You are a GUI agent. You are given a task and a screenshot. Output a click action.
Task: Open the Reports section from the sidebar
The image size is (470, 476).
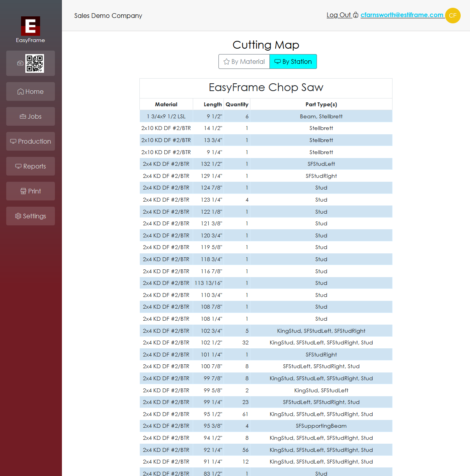30,166
